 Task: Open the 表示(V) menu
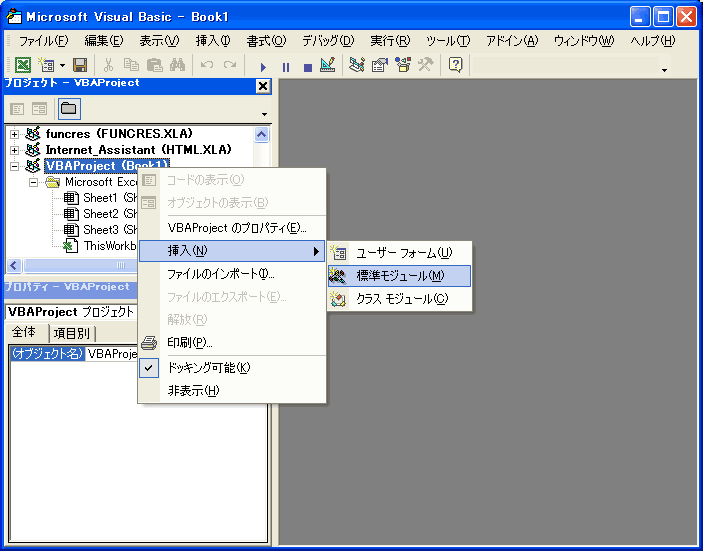(x=159, y=41)
